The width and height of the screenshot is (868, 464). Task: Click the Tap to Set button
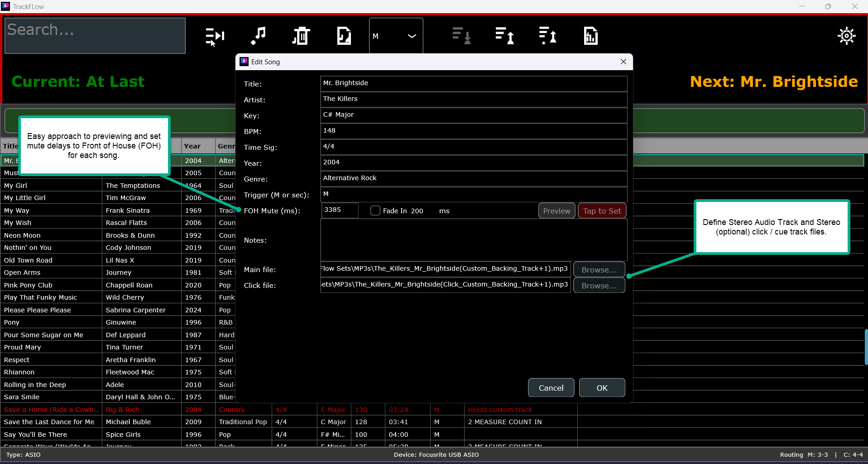[602, 211]
